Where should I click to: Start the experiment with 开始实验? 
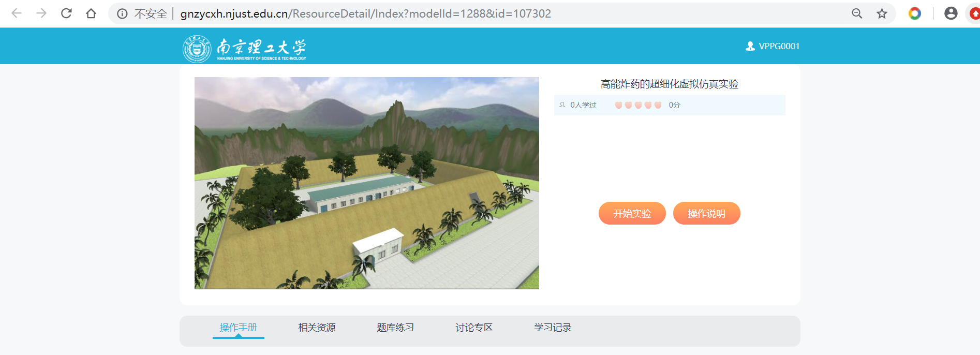click(632, 213)
